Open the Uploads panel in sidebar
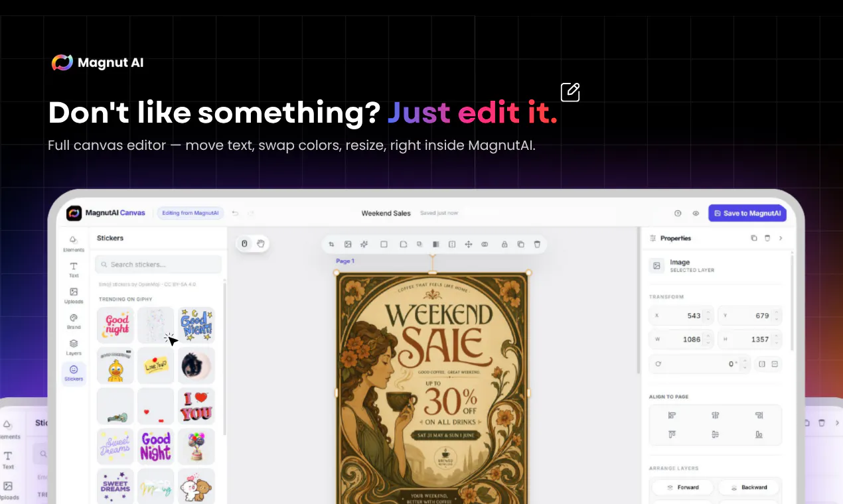The image size is (843, 504). click(x=74, y=295)
